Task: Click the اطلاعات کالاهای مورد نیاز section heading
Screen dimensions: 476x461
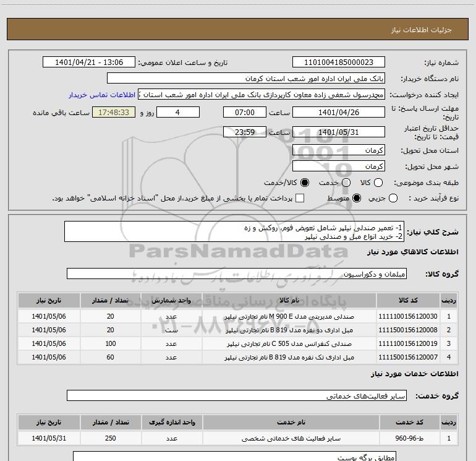Action: (x=413, y=252)
